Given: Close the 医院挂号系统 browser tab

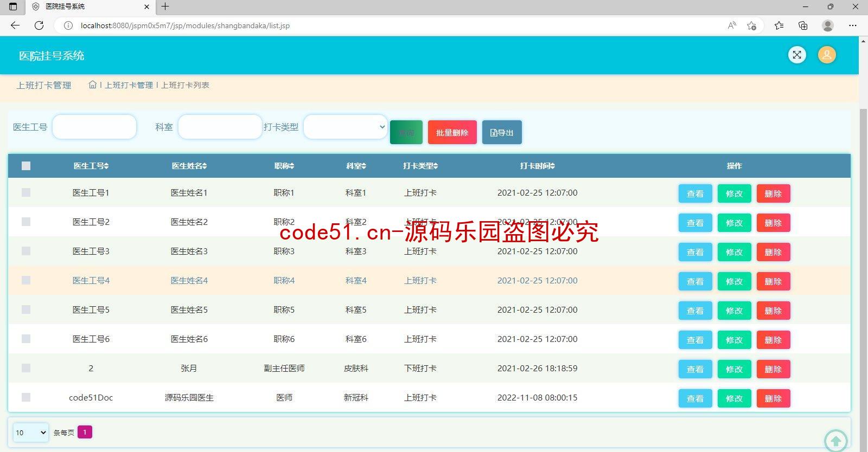Looking at the screenshot, I should (146, 7).
